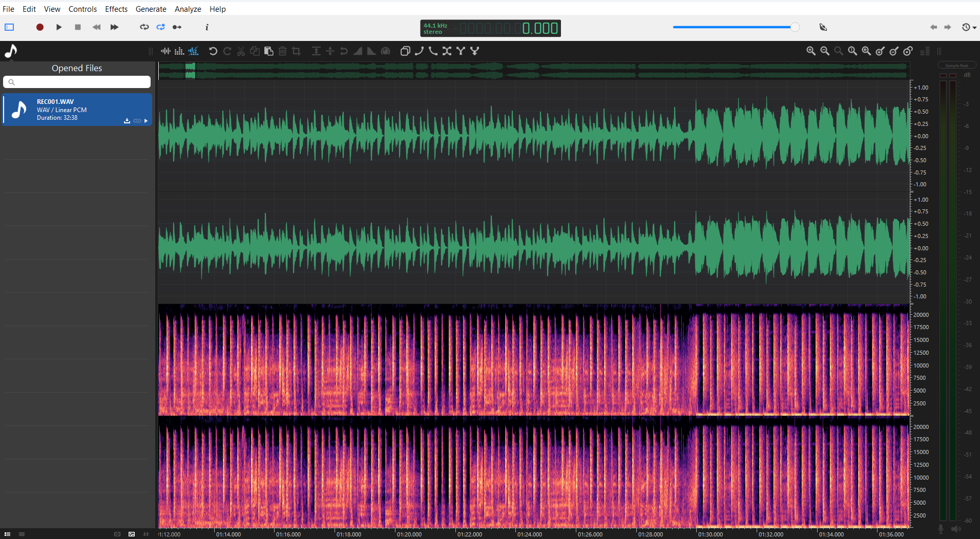Click the zoom 1:1 magnifier icon
Image resolution: width=980 pixels, height=539 pixels.
pos(852,51)
